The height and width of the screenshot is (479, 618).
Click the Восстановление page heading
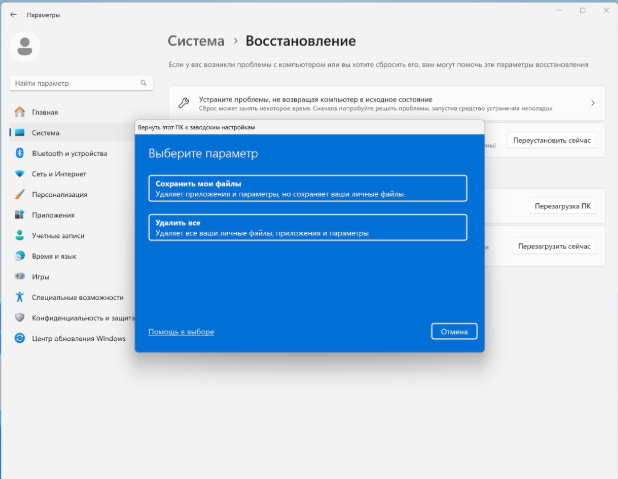tap(300, 41)
